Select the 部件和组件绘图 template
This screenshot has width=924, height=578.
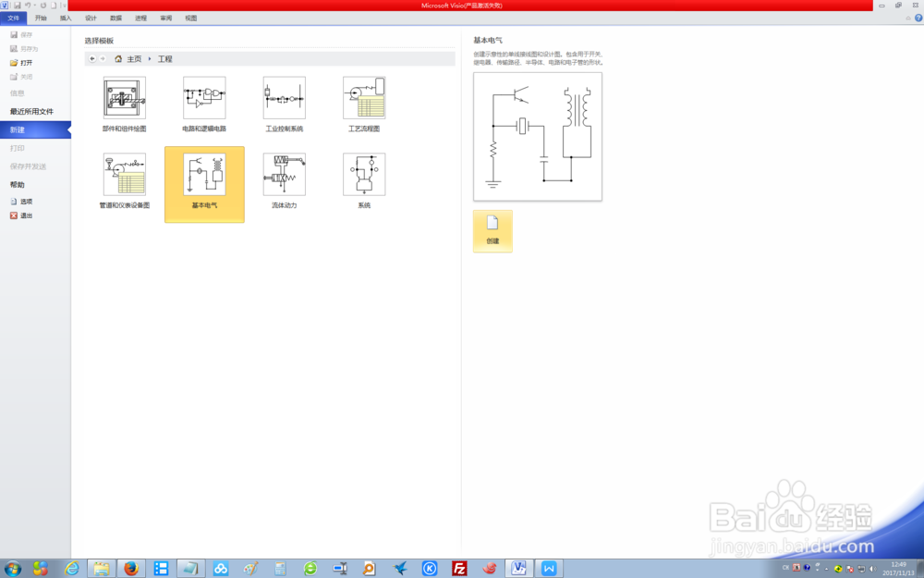click(x=125, y=104)
